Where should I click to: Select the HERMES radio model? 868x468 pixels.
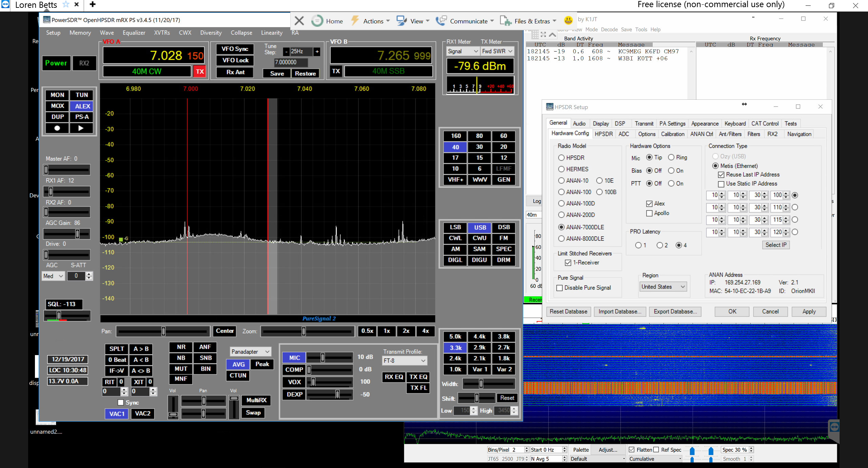pos(561,169)
